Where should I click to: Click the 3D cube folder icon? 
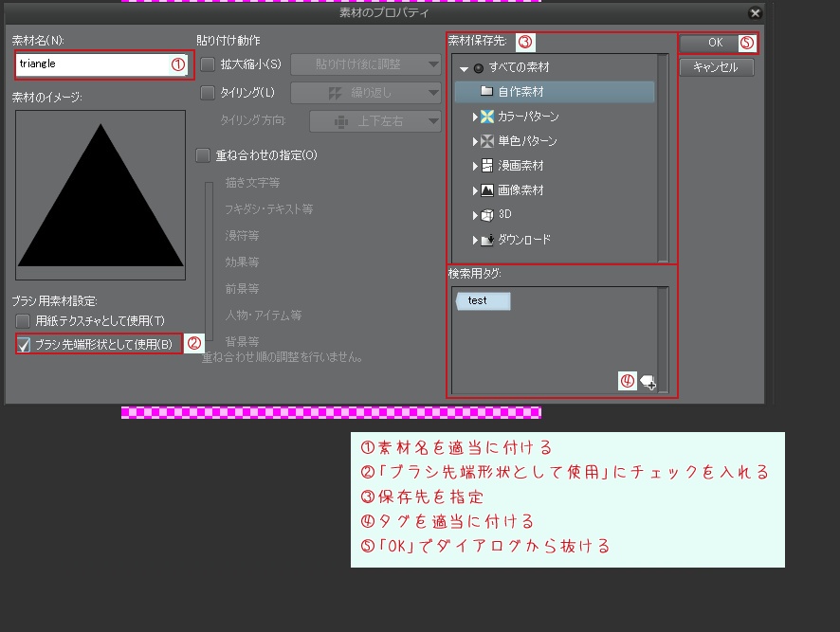click(x=486, y=215)
